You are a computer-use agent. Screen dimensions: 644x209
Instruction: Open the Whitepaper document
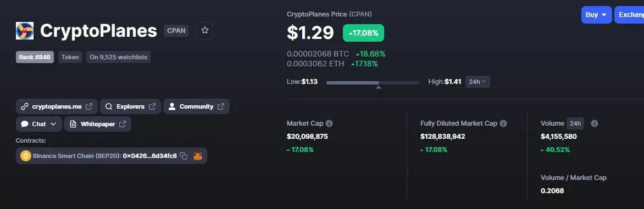pyautogui.click(x=98, y=124)
